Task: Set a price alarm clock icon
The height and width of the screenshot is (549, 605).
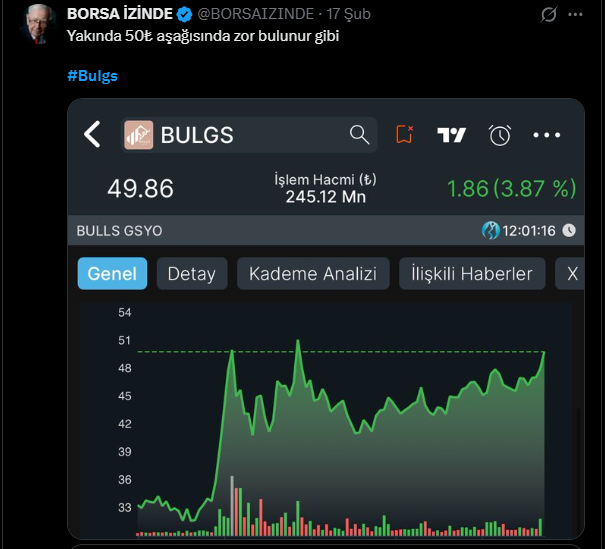Action: pos(500,135)
